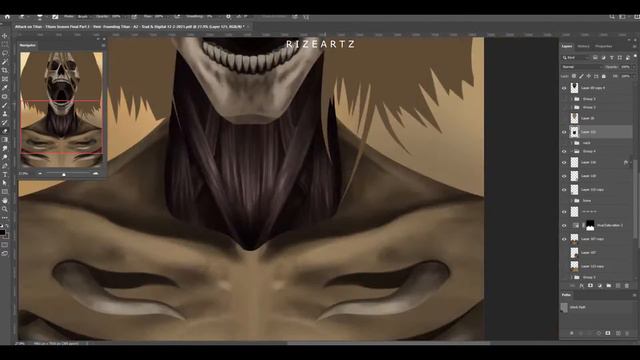Select the Zoom tool in the toolbox
The image size is (640, 360).
coord(4,209)
